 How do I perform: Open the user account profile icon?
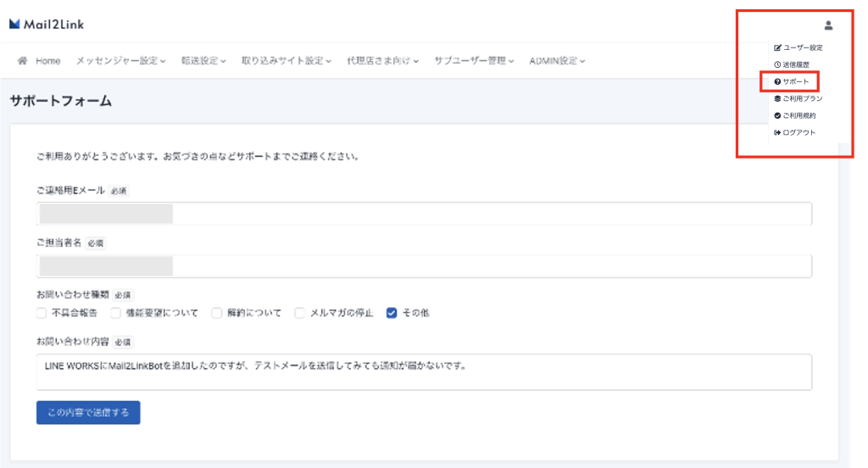tap(828, 25)
